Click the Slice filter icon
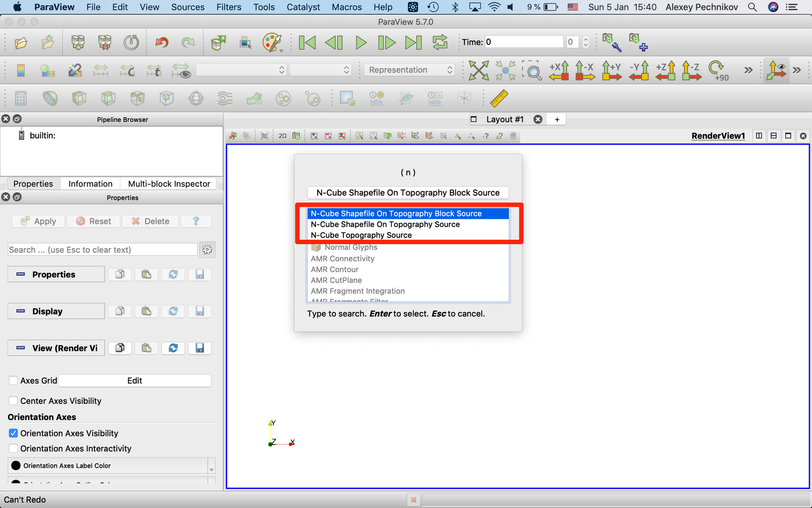This screenshot has width=812, height=508. pyautogui.click(x=108, y=98)
